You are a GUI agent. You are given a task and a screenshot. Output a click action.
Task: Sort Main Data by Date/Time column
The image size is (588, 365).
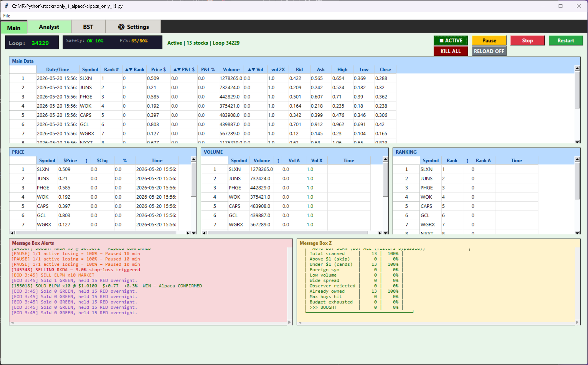point(58,70)
